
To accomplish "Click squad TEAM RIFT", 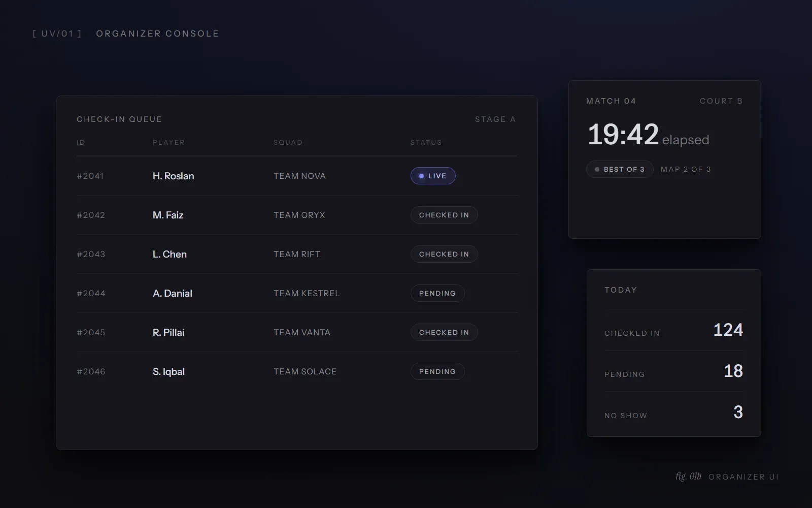I will [297, 254].
